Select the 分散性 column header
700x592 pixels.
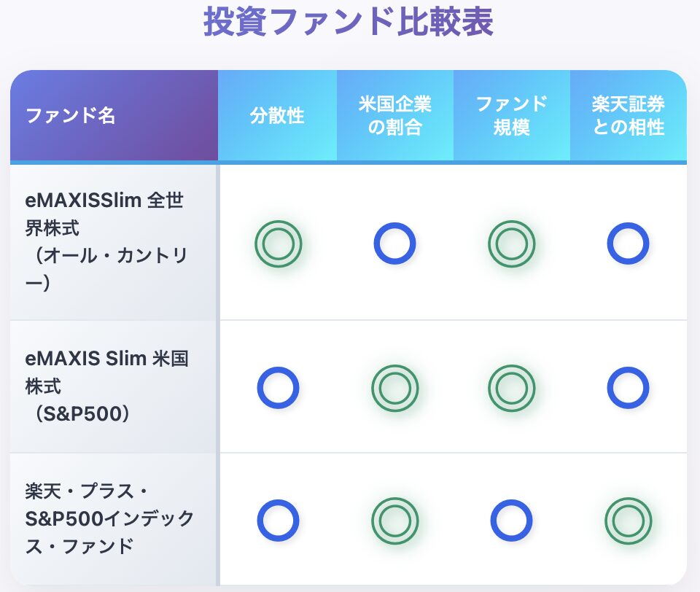click(x=277, y=116)
